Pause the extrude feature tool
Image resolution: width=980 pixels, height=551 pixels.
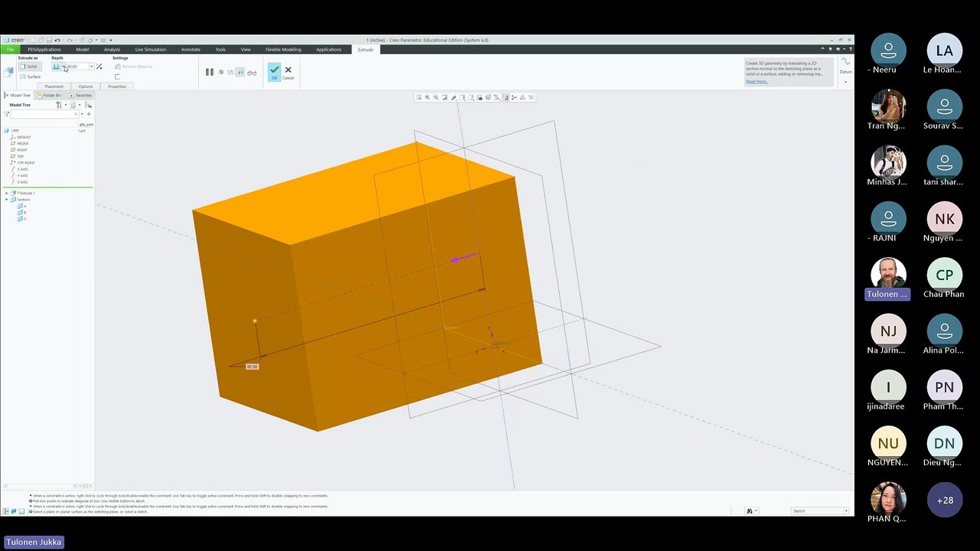click(210, 72)
